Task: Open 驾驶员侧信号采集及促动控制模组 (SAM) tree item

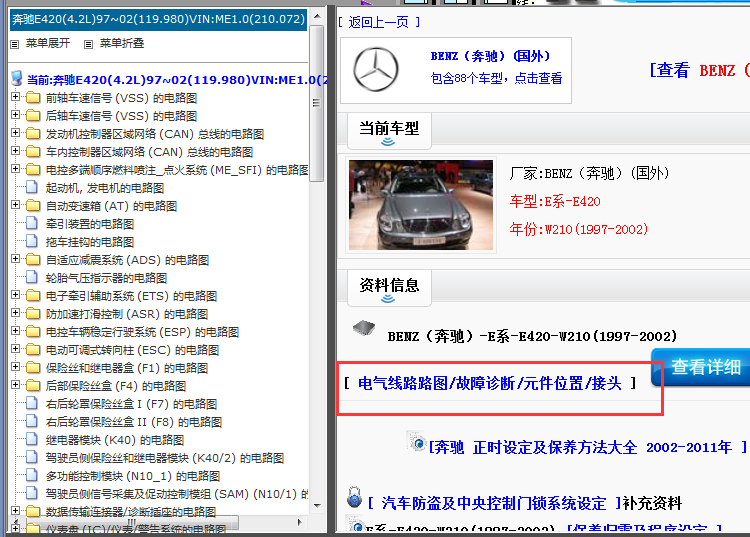Action: 176,494
